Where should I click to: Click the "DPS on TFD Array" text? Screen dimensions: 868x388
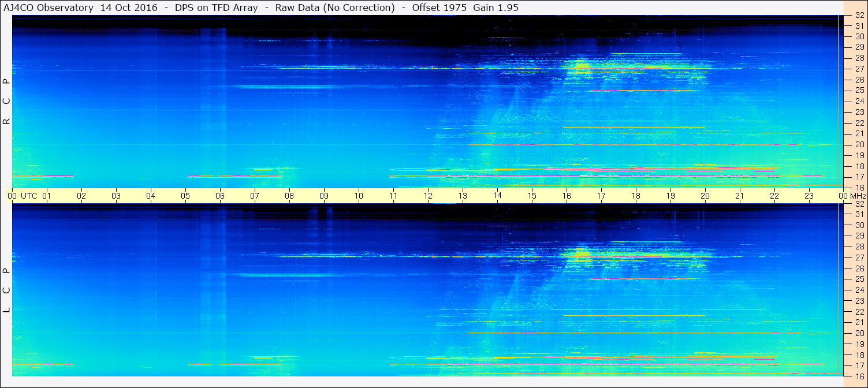(x=217, y=8)
